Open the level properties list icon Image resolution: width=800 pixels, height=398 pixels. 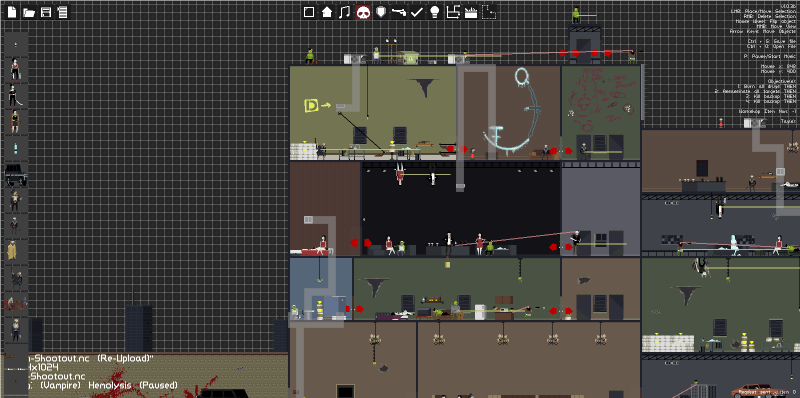(x=62, y=12)
